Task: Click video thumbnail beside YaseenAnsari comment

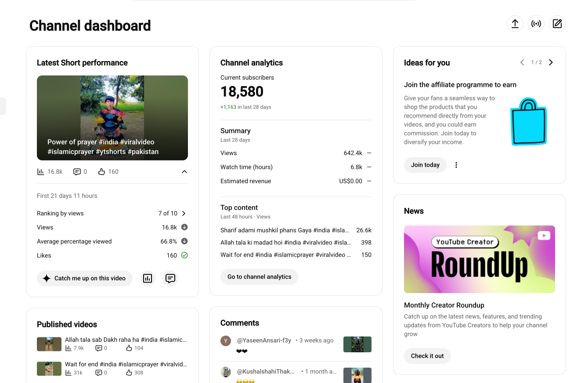Action: tap(357, 344)
